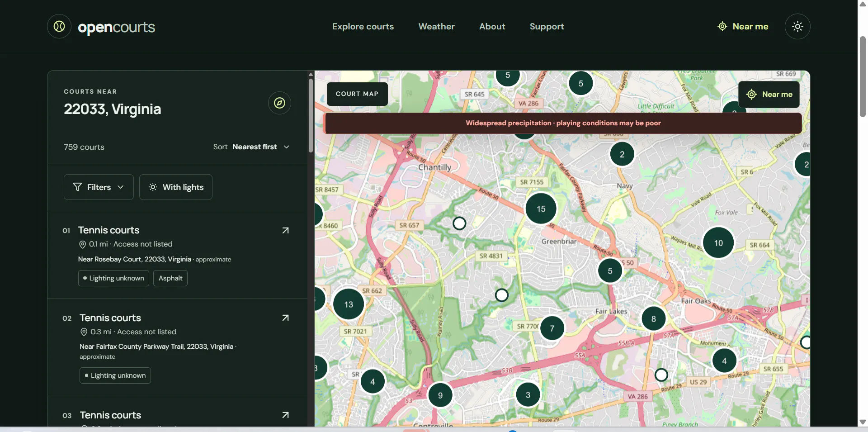This screenshot has width=868, height=432.
Task: Open the About page
Action: click(492, 26)
